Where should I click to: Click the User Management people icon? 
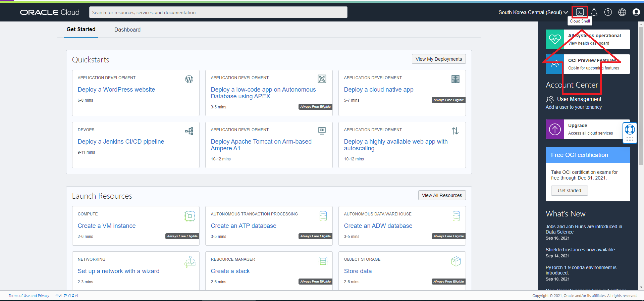point(550,99)
